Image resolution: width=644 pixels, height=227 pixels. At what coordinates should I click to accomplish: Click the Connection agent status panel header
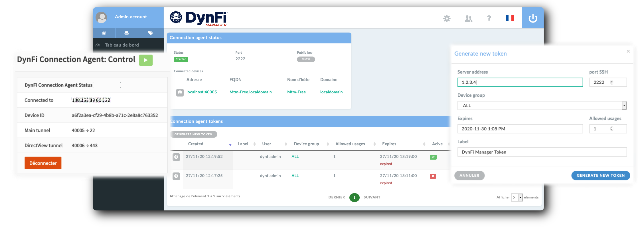[x=259, y=38]
